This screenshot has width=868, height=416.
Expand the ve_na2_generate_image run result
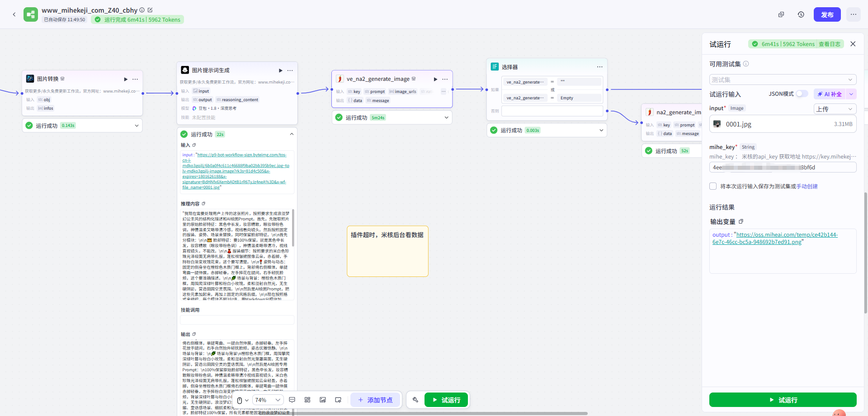coord(446,117)
